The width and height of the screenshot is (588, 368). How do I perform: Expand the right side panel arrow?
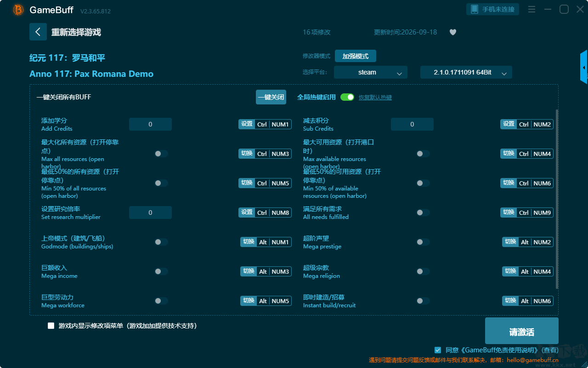[x=584, y=67]
